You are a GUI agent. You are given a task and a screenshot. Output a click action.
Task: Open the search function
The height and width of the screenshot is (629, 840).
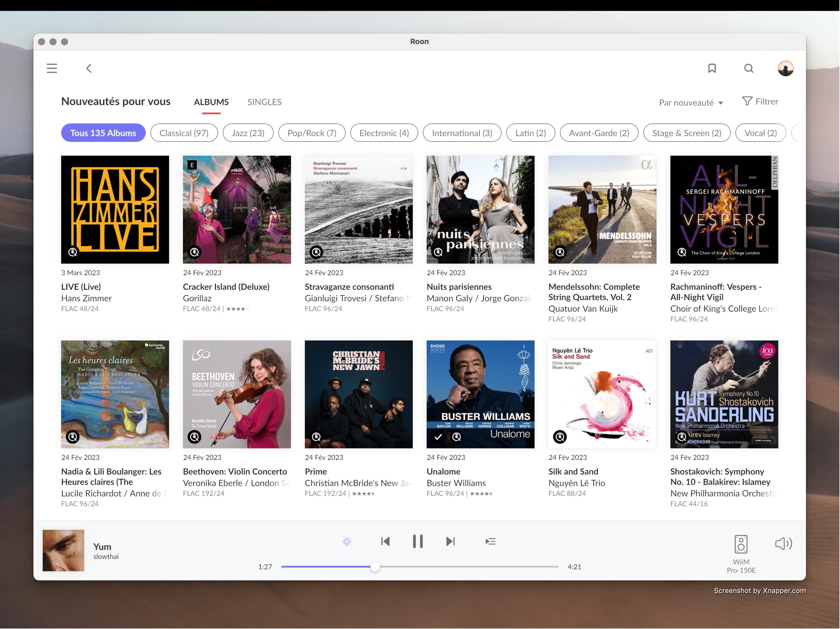point(749,68)
